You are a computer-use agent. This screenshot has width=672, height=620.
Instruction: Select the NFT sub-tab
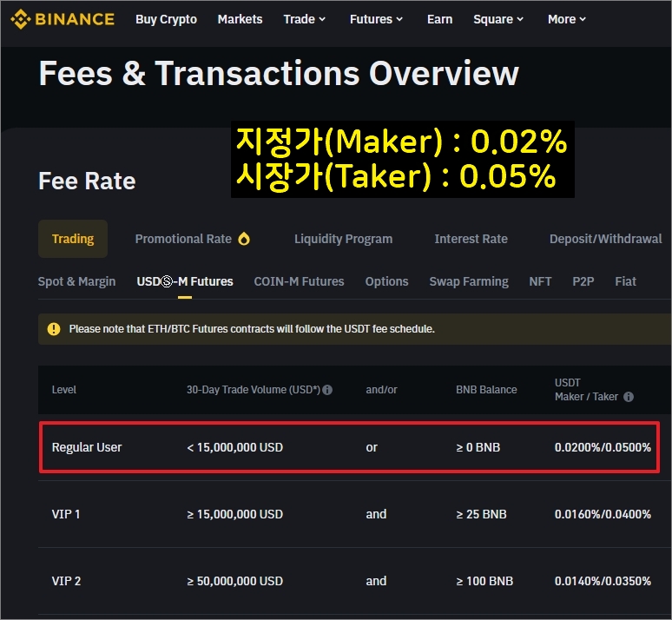[x=540, y=281]
